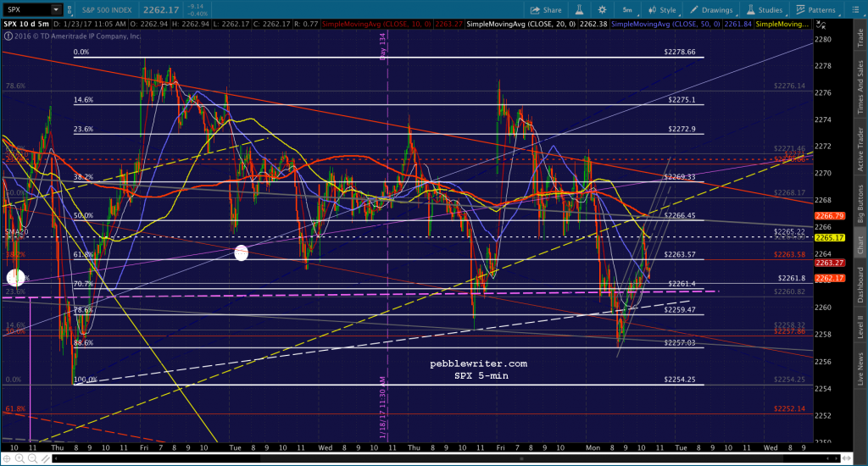Image resolution: width=868 pixels, height=466 pixels.
Task: Click the flask icon beside Share
Action: 579,10
